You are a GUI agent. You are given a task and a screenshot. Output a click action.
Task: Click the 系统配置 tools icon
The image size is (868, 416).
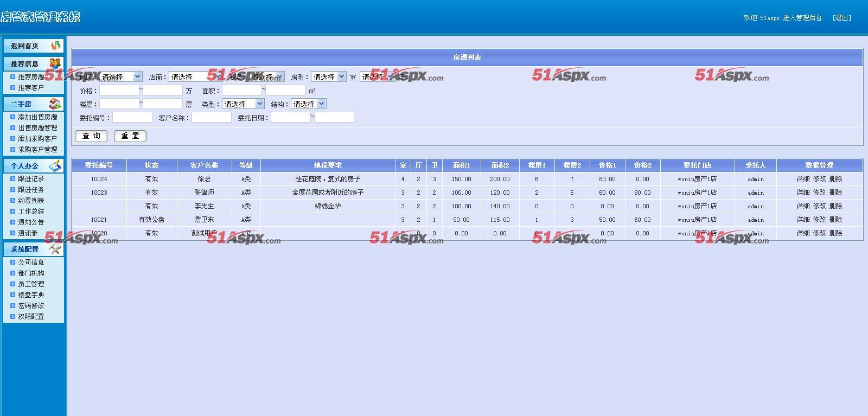point(55,249)
